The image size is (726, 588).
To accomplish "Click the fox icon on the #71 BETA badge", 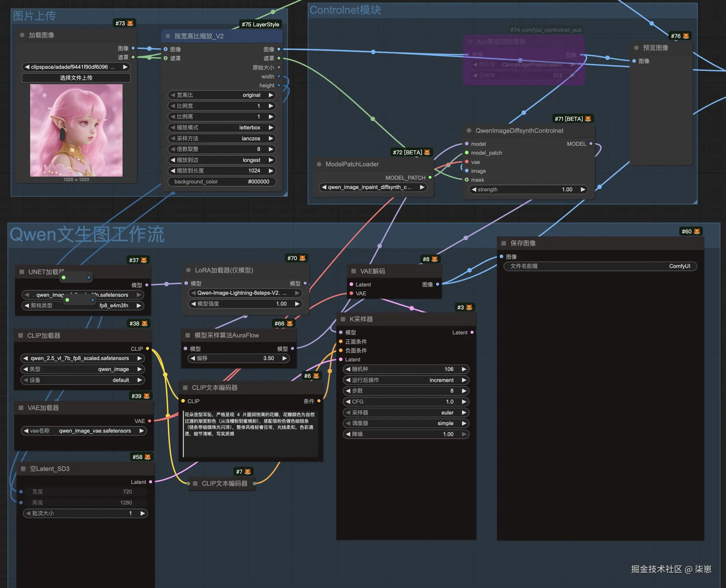I will [588, 119].
